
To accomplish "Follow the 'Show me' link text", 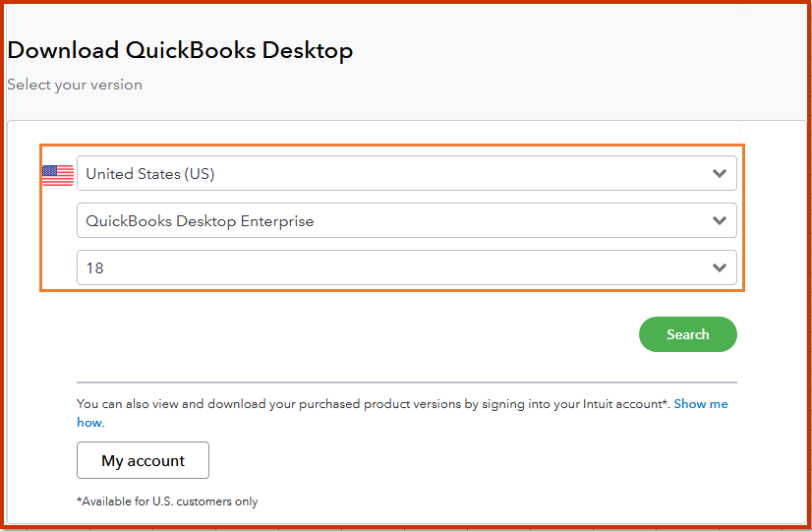I will pyautogui.click(x=701, y=404).
